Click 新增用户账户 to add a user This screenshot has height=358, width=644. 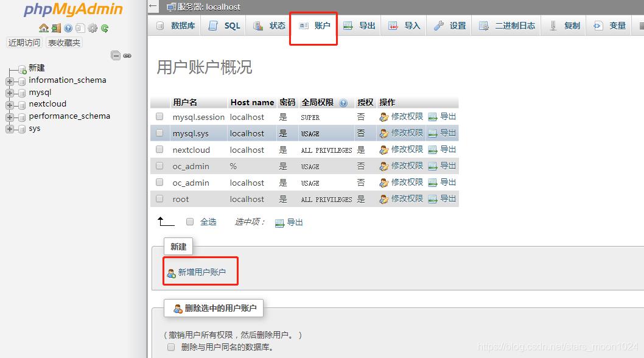click(200, 272)
